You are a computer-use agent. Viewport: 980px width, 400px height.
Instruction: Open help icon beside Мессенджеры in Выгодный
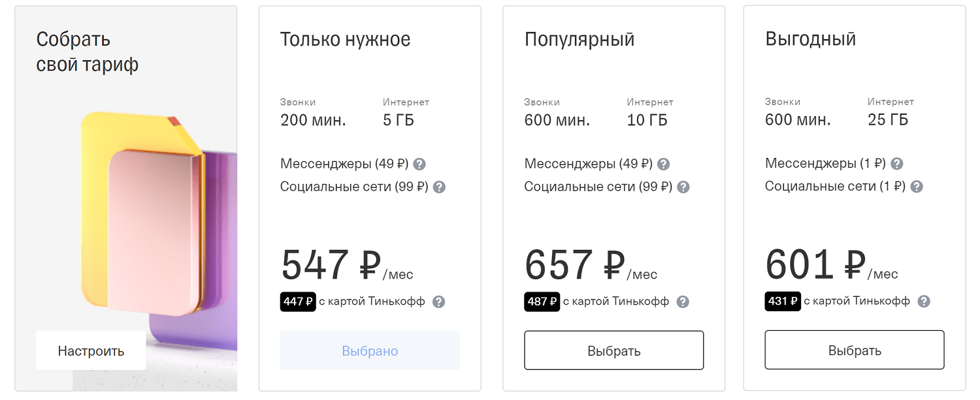coord(897,164)
